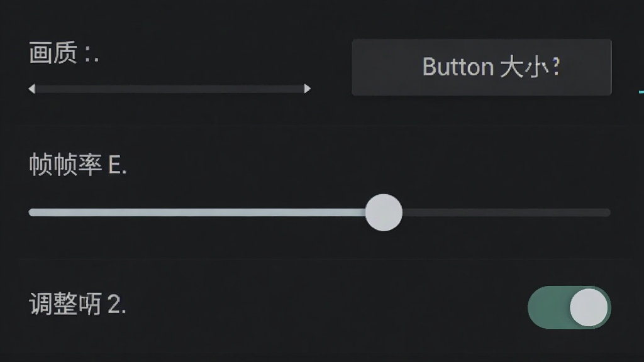Image resolution: width=644 pixels, height=362 pixels.
Task: Click the question mark in Button 大小?
Action: coord(556,65)
